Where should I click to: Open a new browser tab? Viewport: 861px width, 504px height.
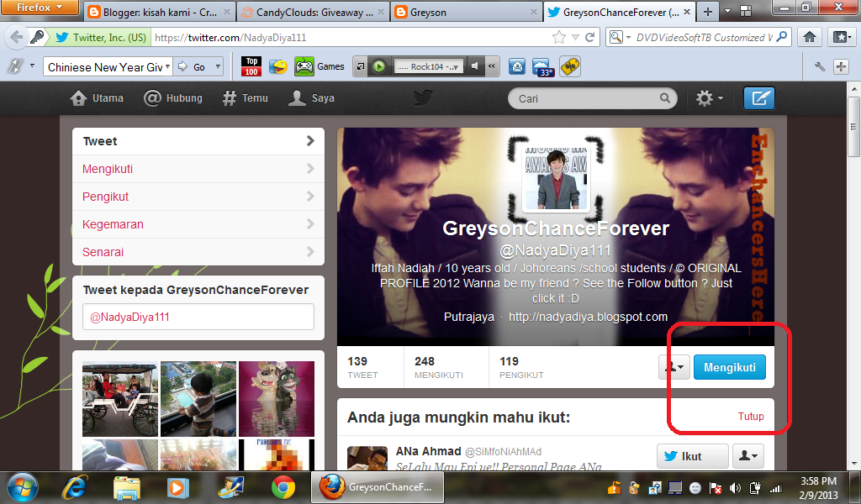click(708, 12)
